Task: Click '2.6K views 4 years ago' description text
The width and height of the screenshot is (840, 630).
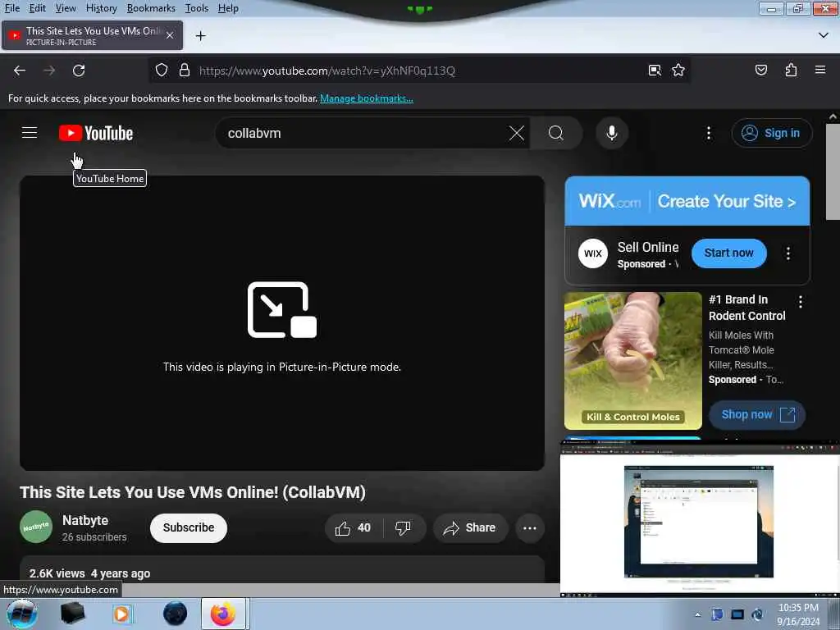Action: click(90, 573)
